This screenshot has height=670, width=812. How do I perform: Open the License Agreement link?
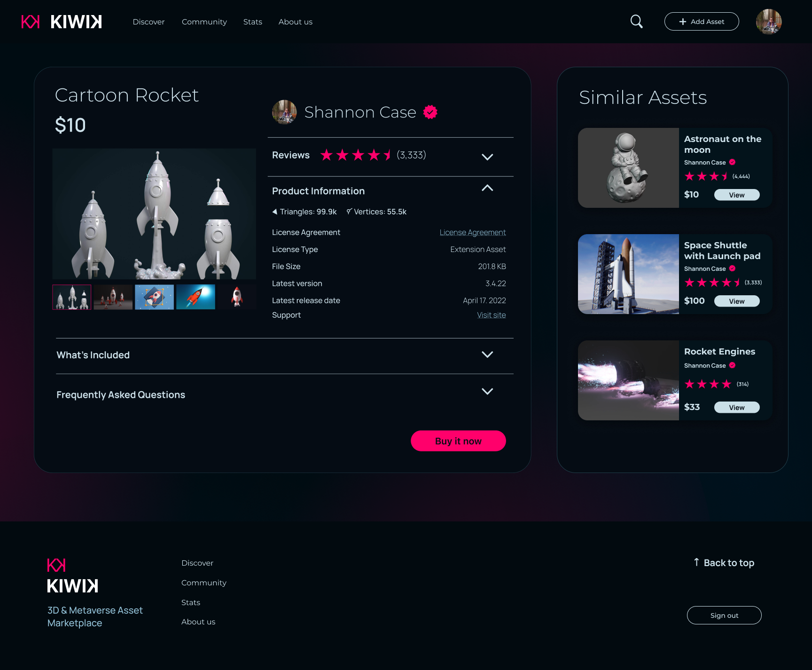[472, 232]
